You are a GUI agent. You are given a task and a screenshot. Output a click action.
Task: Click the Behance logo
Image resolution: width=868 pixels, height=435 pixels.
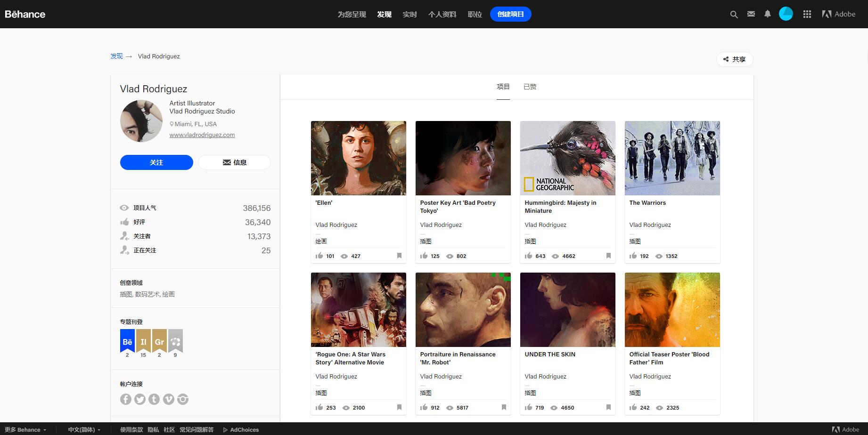[25, 14]
